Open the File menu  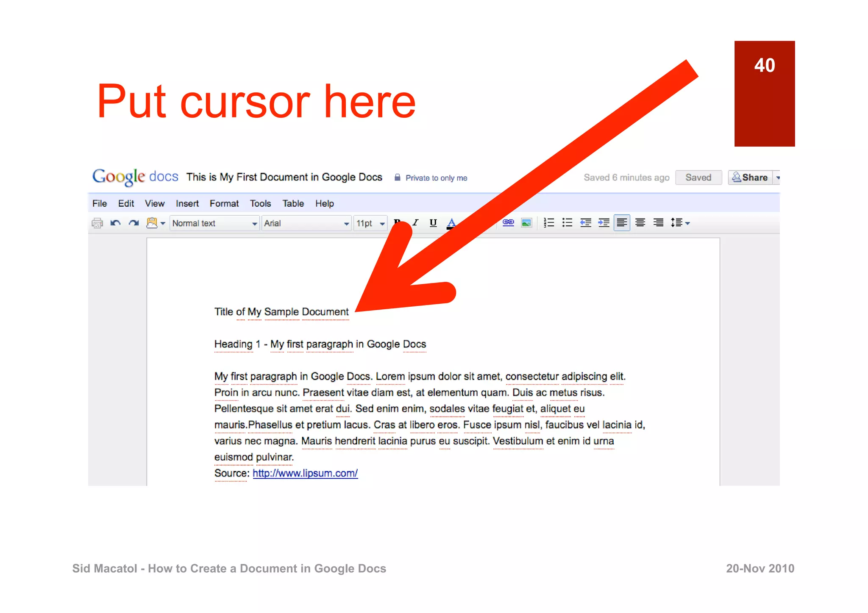click(x=100, y=203)
